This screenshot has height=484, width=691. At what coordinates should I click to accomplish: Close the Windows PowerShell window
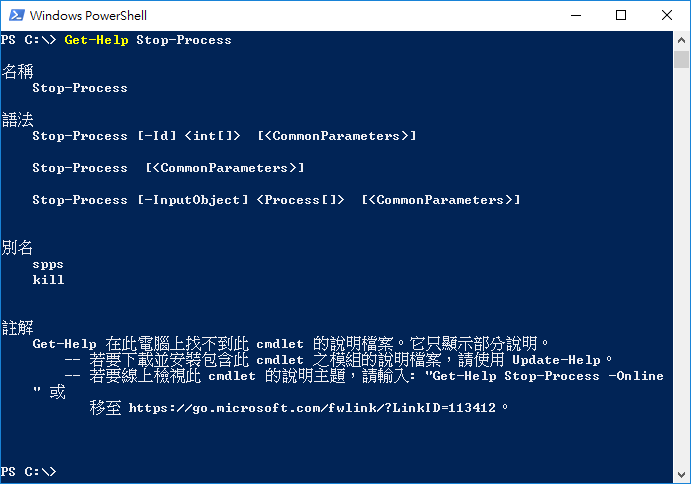667,15
